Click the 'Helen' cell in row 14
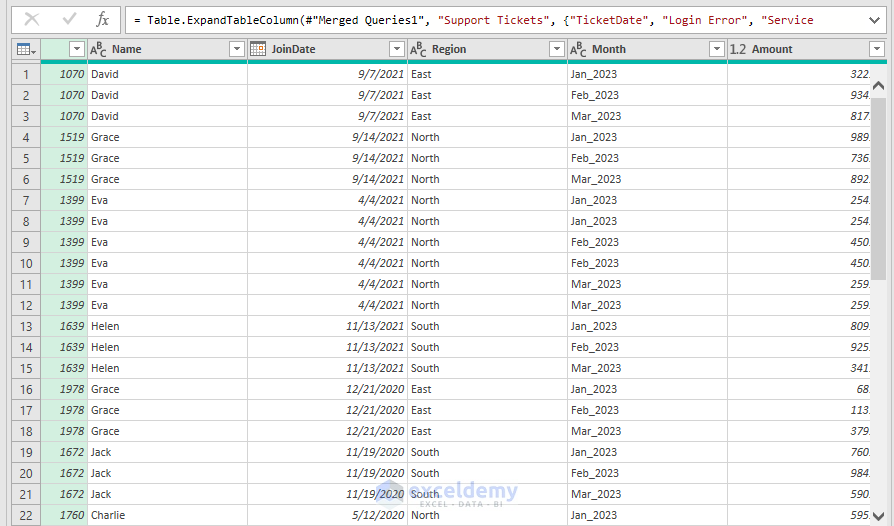This screenshot has width=894, height=526. (168, 347)
